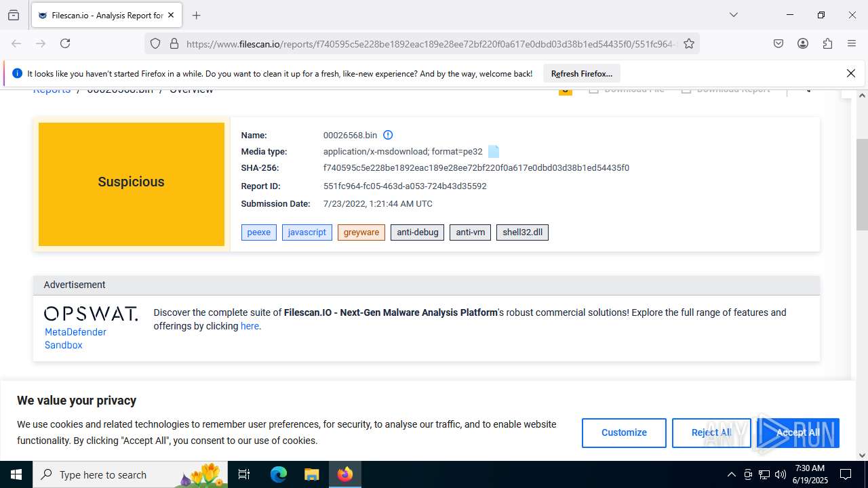Click the Report ID value
The height and width of the screenshot is (488, 868).
(405, 186)
